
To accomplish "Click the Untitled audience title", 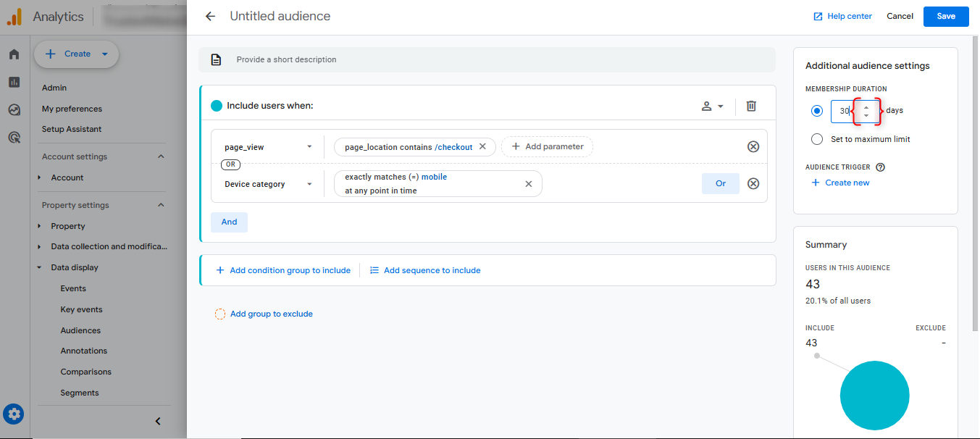I will (280, 16).
